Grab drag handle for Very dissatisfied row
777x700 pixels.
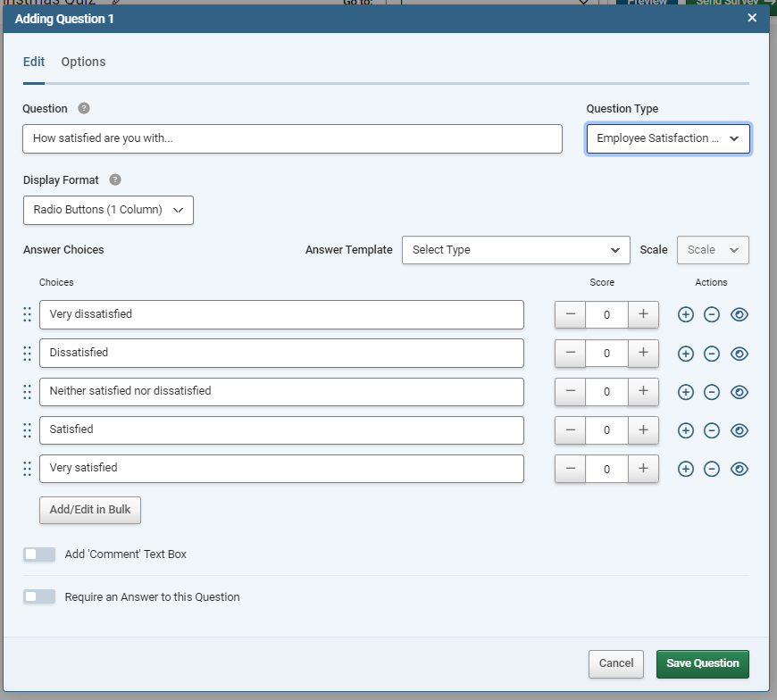(28, 314)
